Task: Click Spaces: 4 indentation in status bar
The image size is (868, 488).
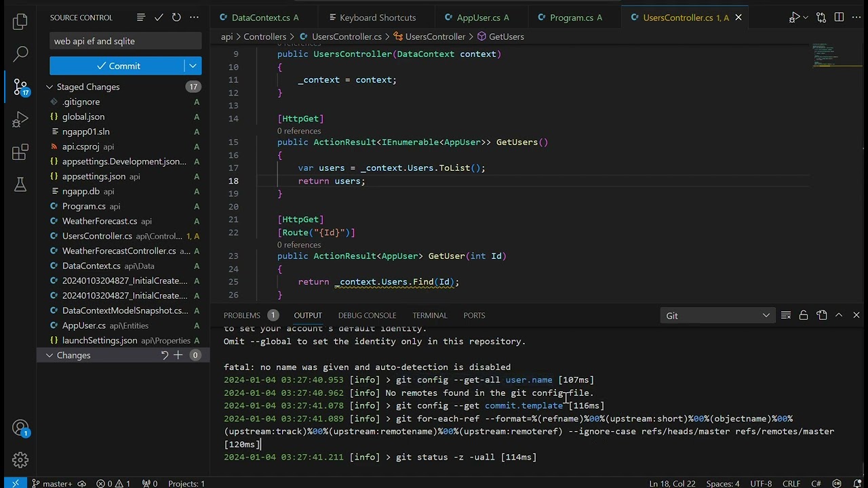Action: [x=722, y=483]
